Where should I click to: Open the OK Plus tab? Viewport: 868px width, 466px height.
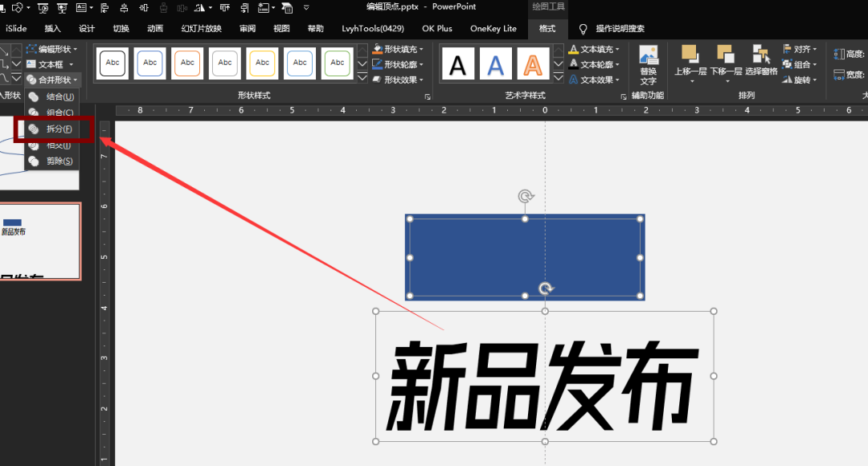point(436,28)
